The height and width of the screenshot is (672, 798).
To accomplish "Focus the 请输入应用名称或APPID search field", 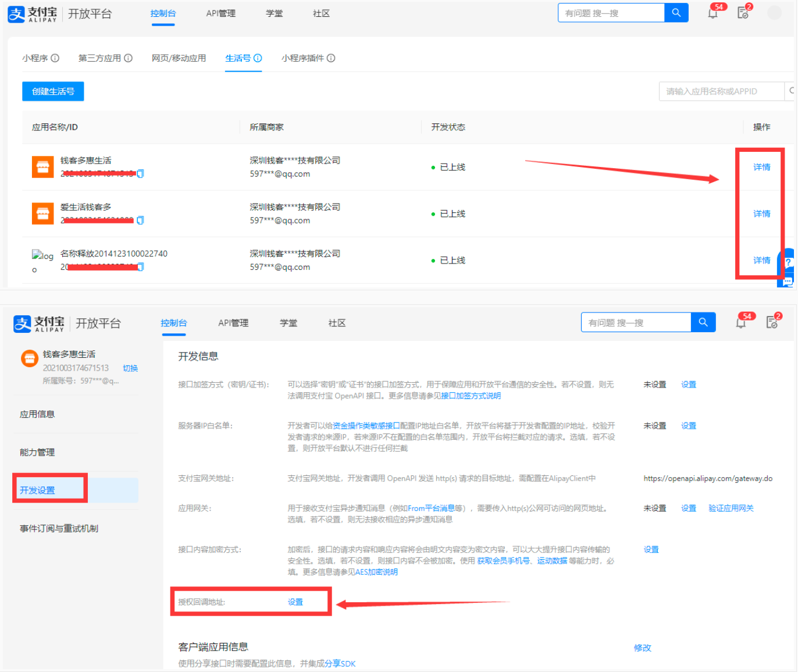I will coord(721,91).
